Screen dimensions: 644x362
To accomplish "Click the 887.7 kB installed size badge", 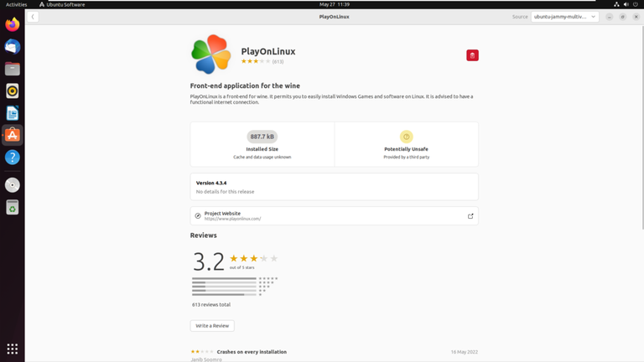I will pyautogui.click(x=262, y=137).
